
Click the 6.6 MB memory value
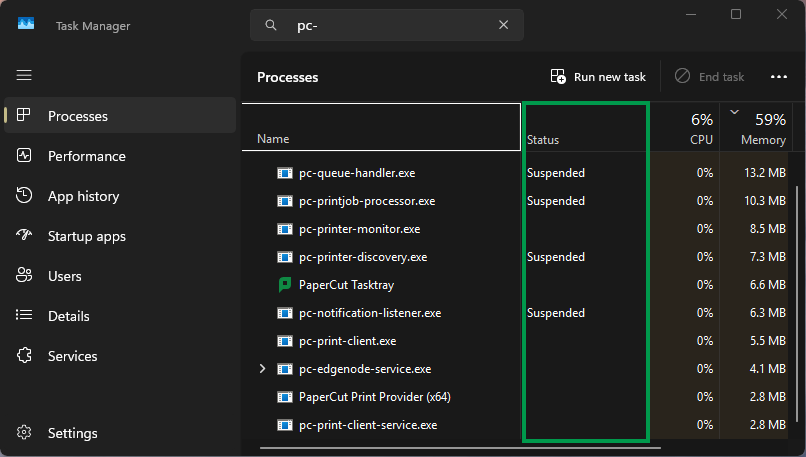pyautogui.click(x=767, y=285)
